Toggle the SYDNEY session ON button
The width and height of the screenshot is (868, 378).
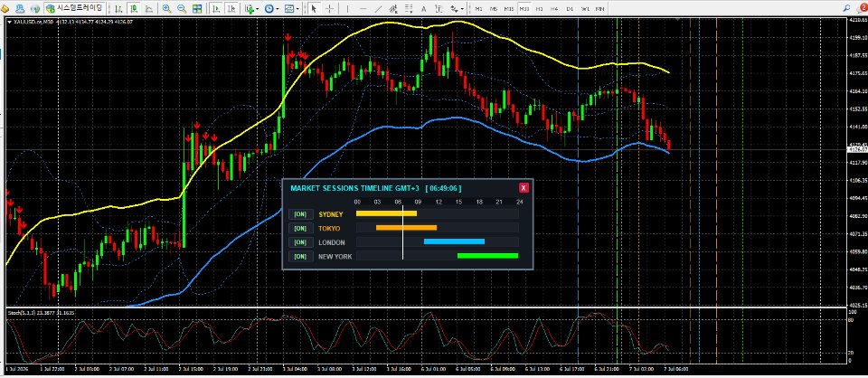(x=300, y=214)
